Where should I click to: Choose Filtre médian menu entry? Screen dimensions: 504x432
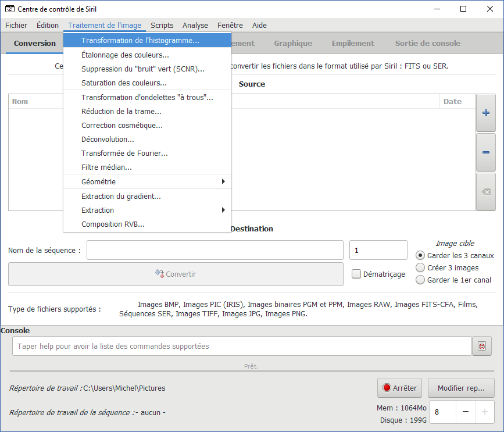click(147, 167)
